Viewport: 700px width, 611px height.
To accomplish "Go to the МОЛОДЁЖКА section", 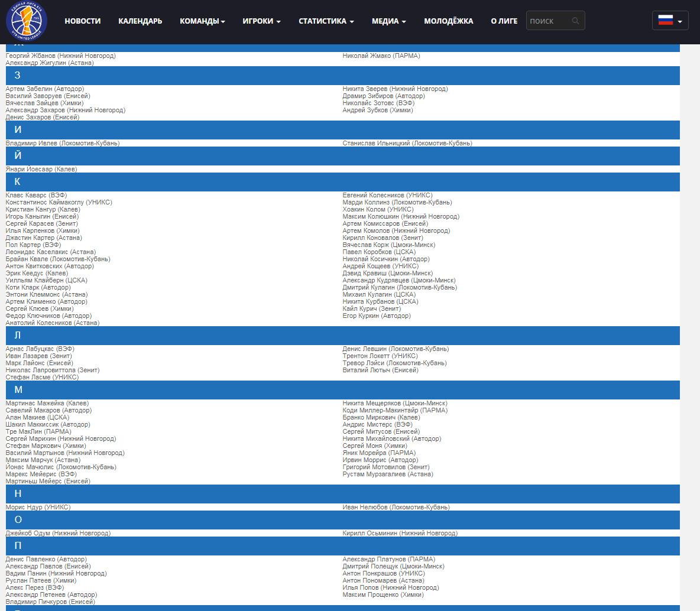I will click(449, 21).
